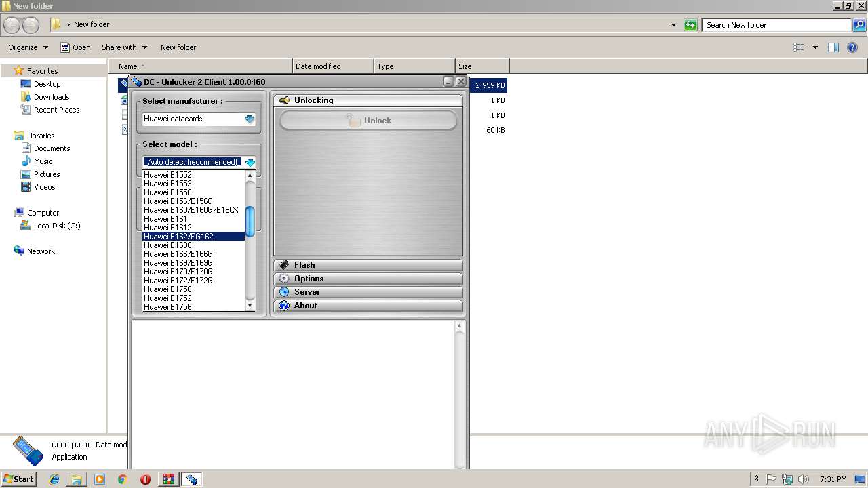Click the About question mark icon
Screen dimensions: 868x488
(284, 306)
